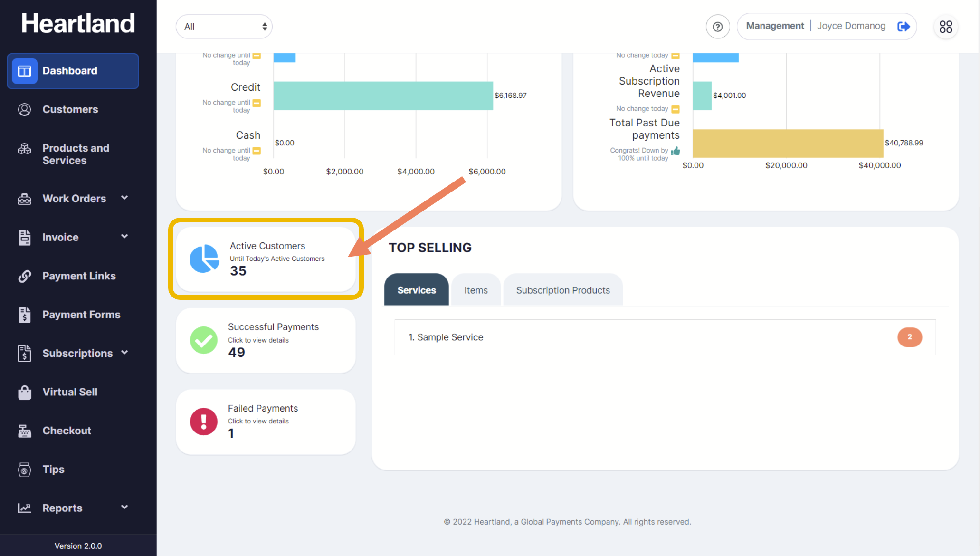Open Successful Payments details card
This screenshot has height=556, width=980.
tap(266, 340)
